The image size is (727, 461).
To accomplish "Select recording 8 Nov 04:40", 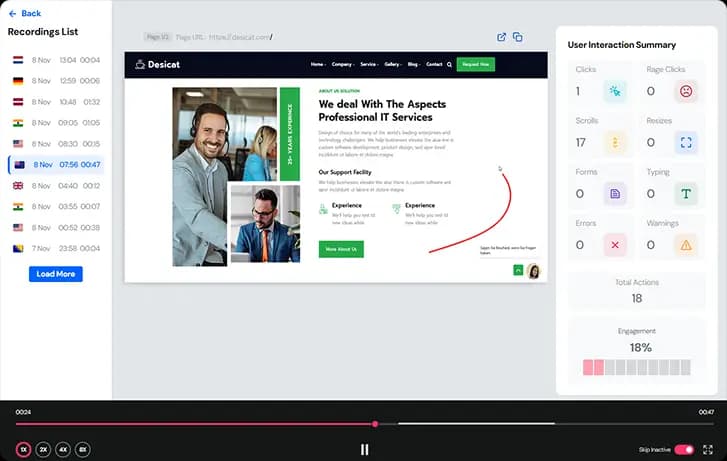I will [x=56, y=186].
